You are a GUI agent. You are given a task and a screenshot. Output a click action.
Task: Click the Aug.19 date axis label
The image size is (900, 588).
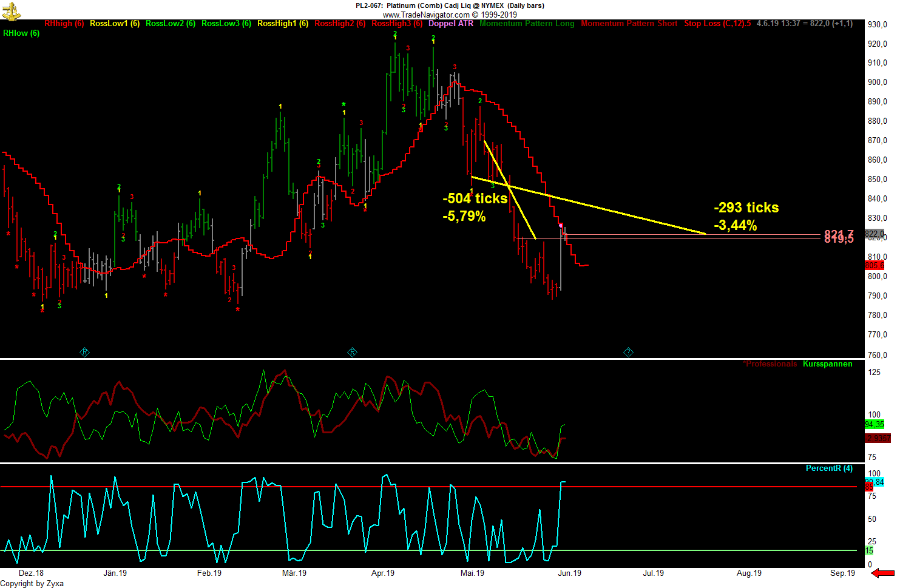(749, 573)
